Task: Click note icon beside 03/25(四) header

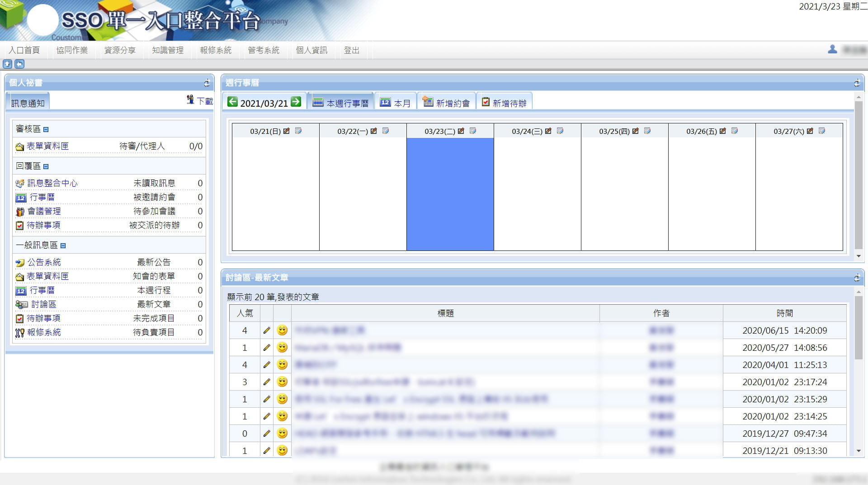Action: tap(647, 131)
